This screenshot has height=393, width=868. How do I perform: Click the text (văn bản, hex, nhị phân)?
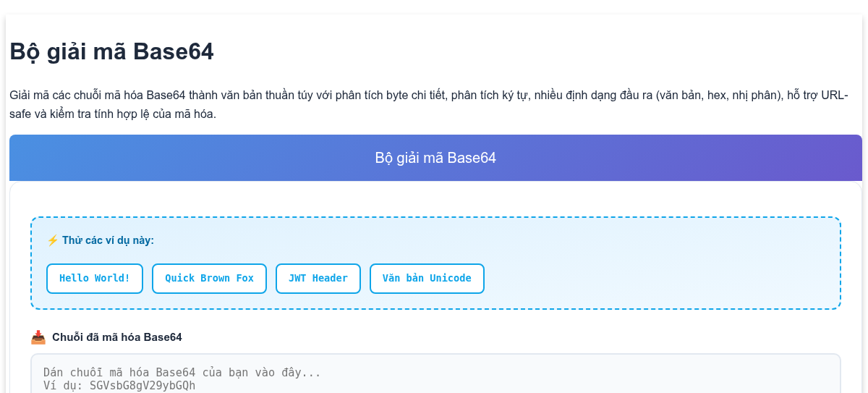click(x=730, y=96)
